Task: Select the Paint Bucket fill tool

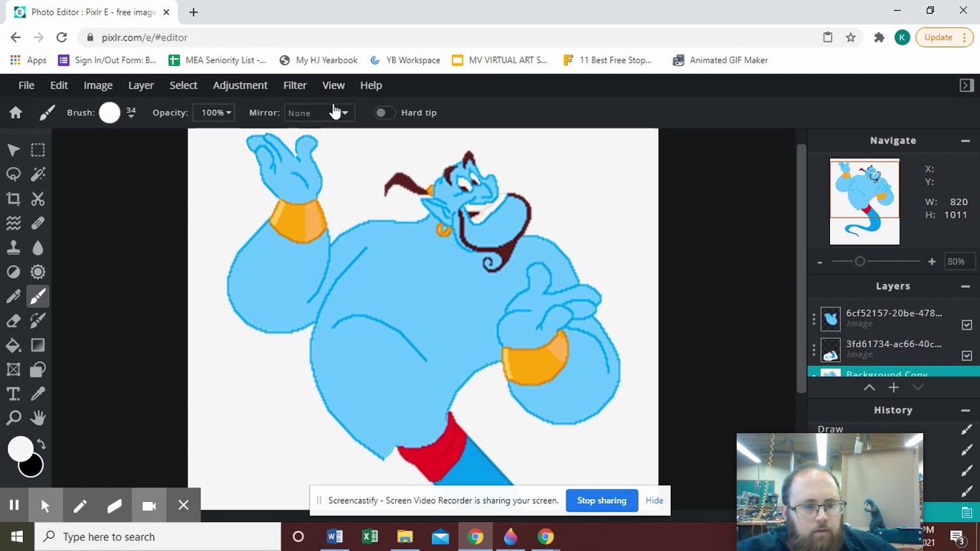Action: click(x=13, y=346)
